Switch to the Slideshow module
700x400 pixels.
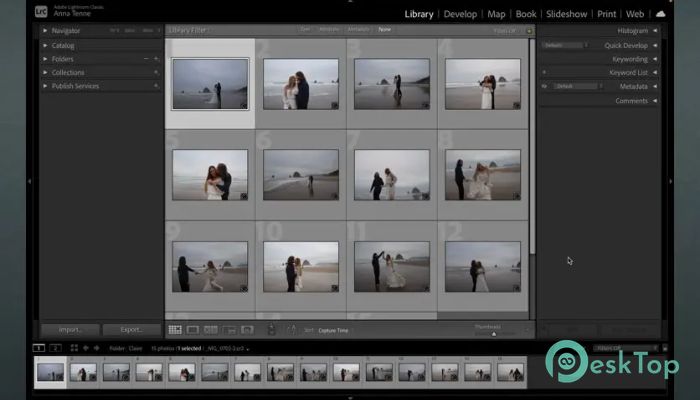[x=567, y=14]
